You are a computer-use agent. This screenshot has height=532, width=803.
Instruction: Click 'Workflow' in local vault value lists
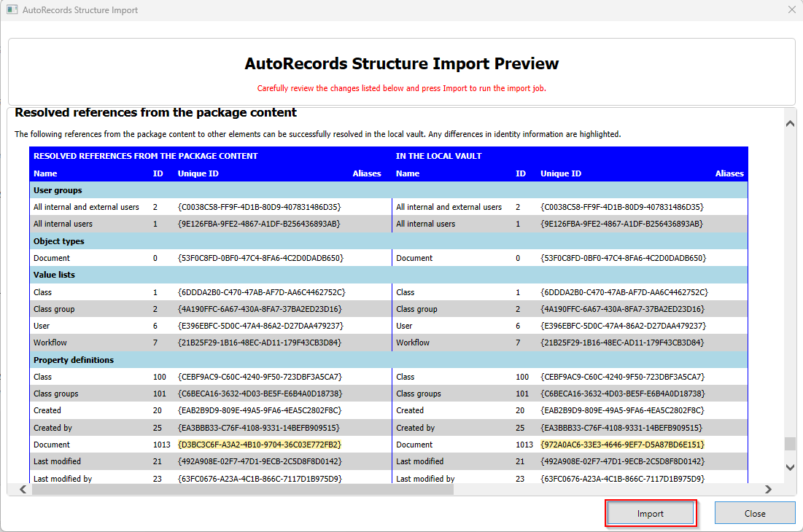[x=413, y=343]
